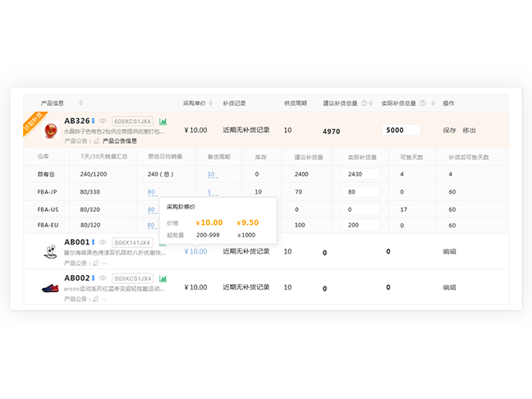Click the AB002 shoe product thumbnail
532x399 pixels.
49,287
